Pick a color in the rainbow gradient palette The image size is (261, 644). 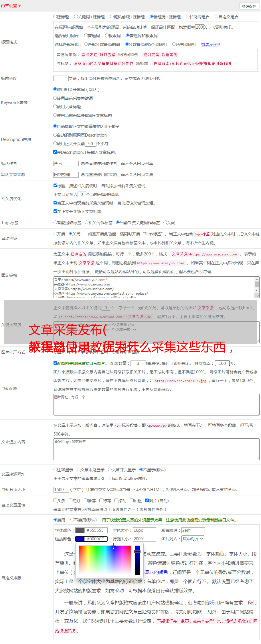pyautogui.click(x=105, y=560)
